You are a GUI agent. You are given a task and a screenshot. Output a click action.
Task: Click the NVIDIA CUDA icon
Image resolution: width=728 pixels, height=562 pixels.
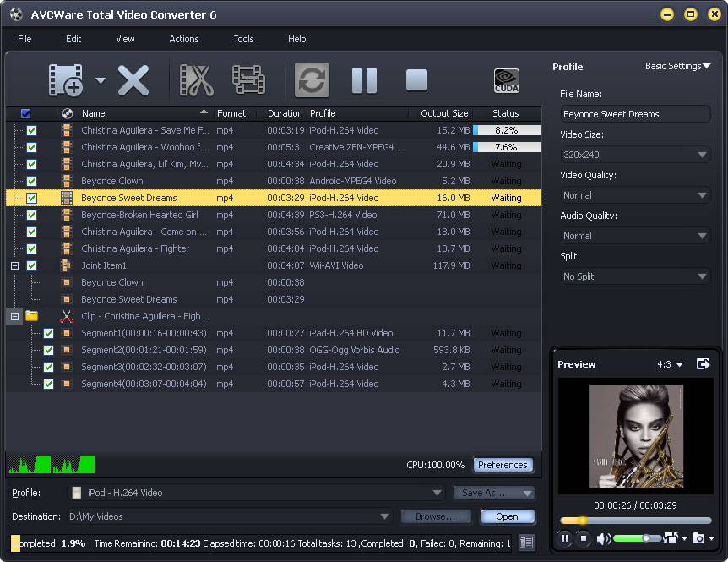tap(507, 80)
